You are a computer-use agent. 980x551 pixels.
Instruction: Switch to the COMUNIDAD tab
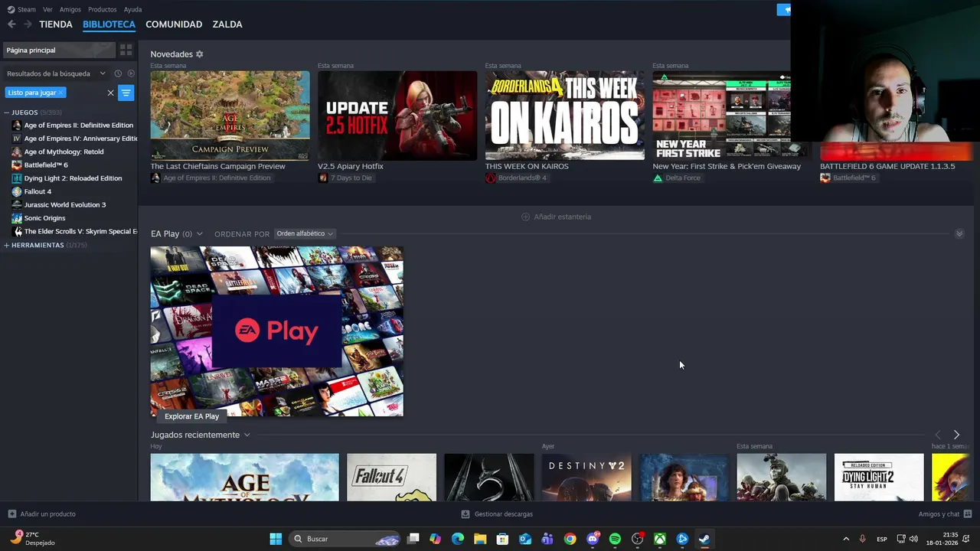[174, 24]
